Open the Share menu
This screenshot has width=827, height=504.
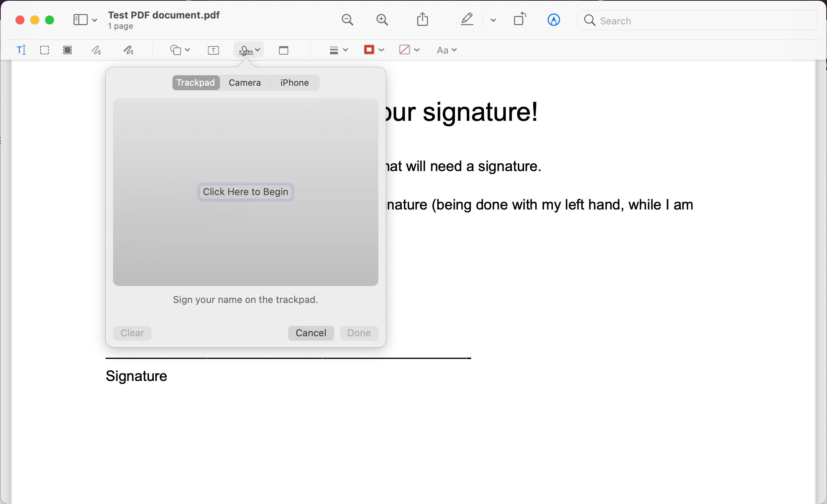click(x=422, y=19)
